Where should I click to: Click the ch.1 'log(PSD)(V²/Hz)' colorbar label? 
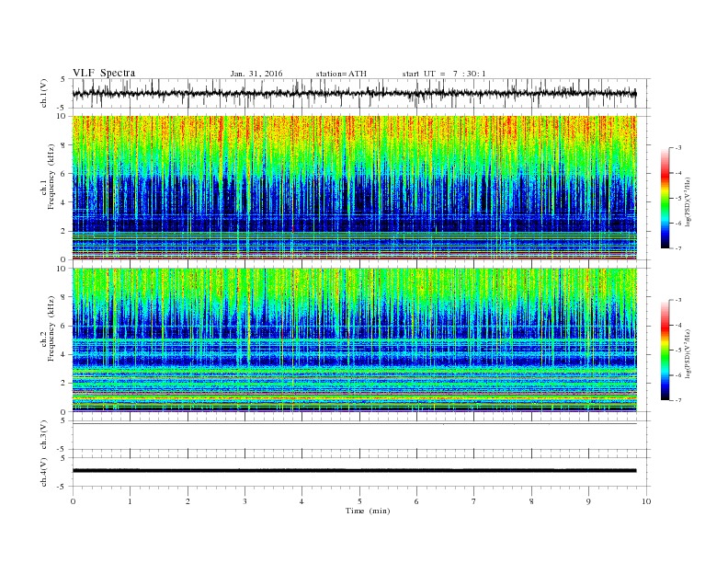(x=688, y=201)
